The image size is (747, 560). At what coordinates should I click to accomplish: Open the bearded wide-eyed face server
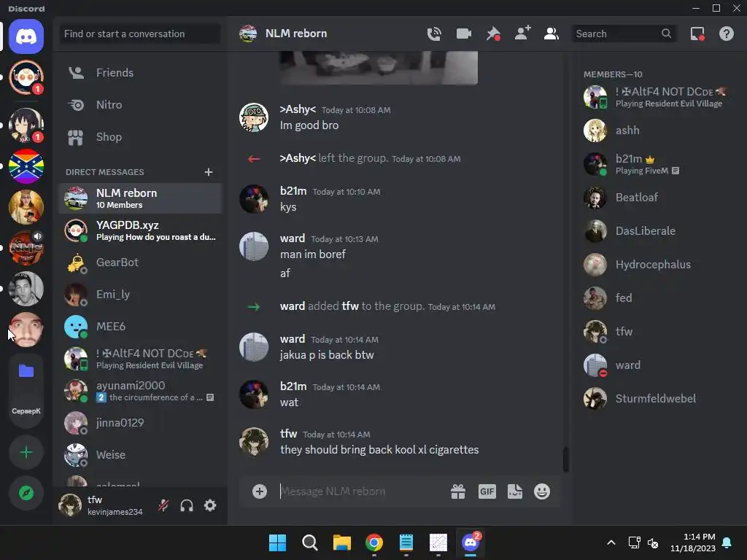click(26, 330)
